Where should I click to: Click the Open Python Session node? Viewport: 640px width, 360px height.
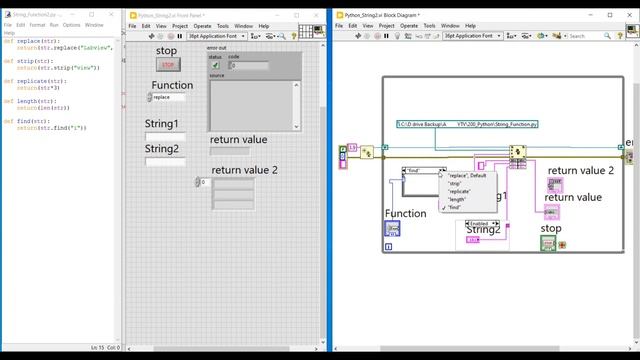[367, 152]
